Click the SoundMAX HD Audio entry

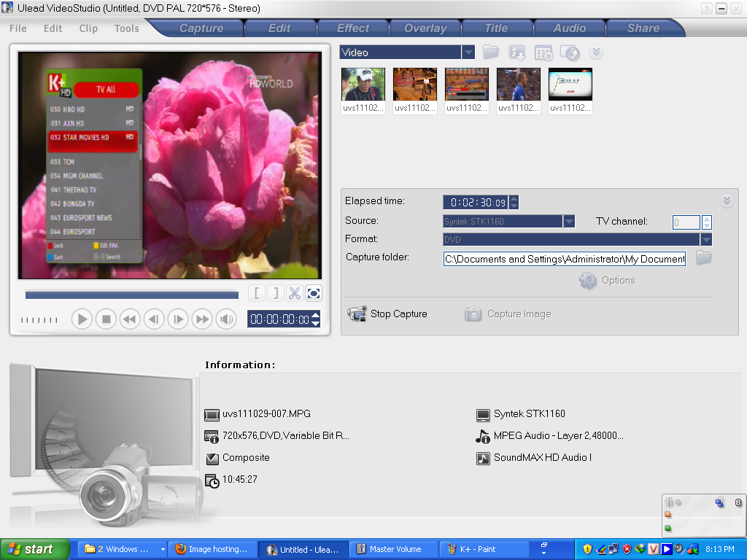pos(543,458)
